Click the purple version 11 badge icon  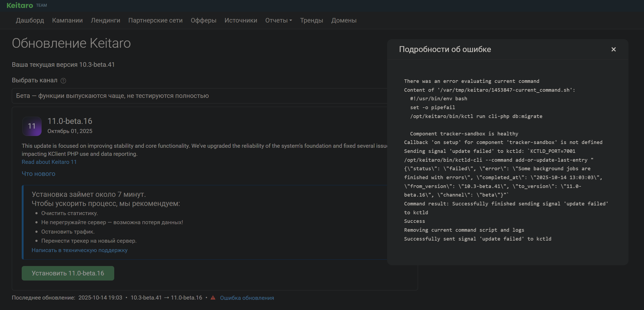click(32, 126)
